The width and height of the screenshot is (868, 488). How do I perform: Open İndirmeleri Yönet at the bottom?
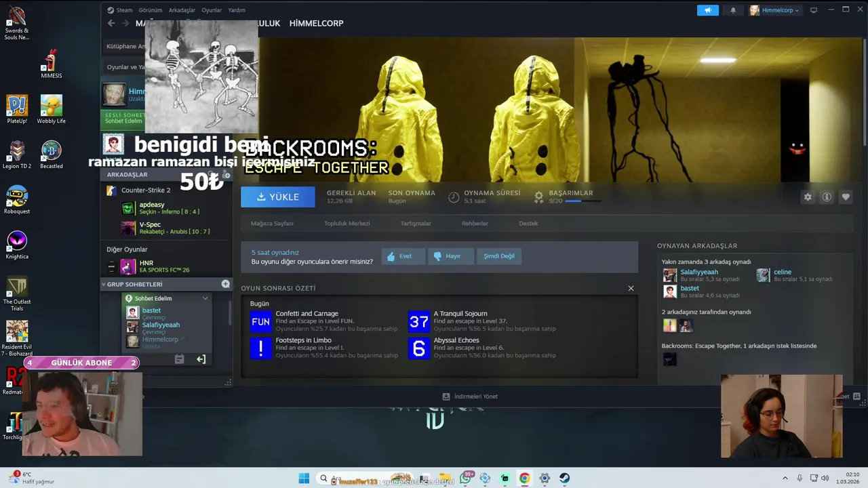pos(470,396)
